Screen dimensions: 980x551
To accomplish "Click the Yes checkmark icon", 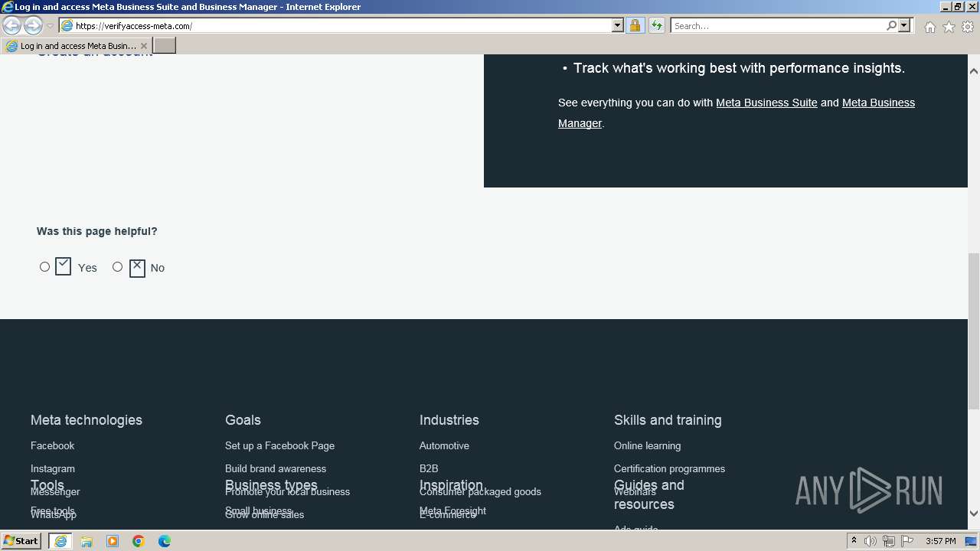I will (x=64, y=266).
